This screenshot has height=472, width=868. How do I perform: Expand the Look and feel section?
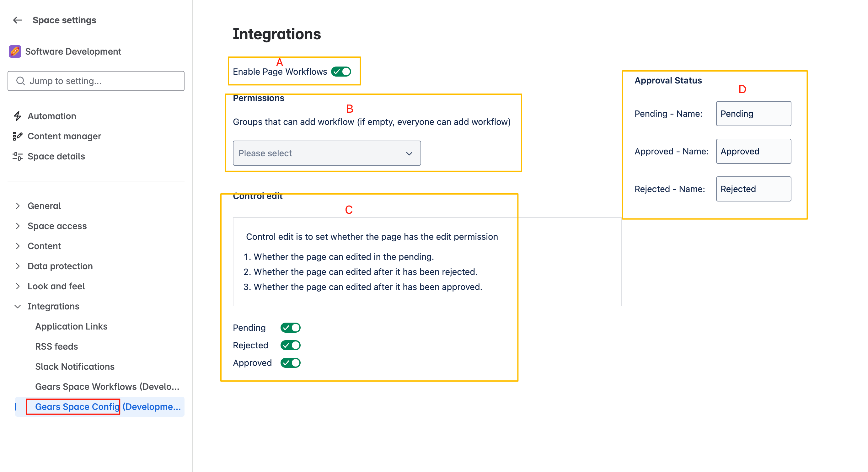[x=18, y=286]
